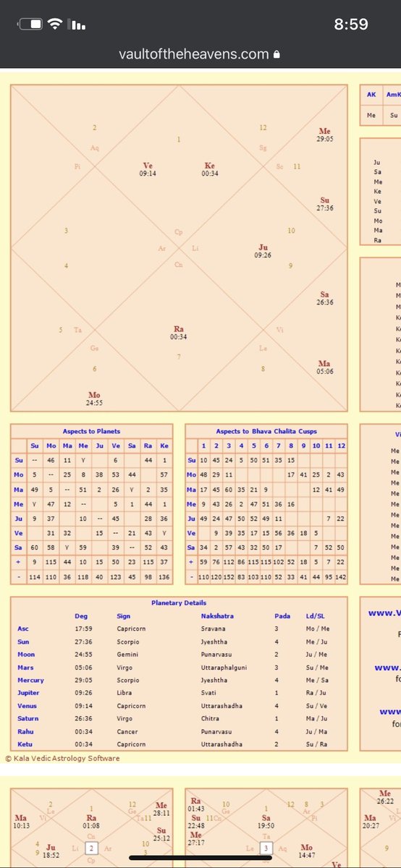Screen dimensions: 401x868
Task: Tap the vaultoftheheavens.com address bar
Action: 200,54
